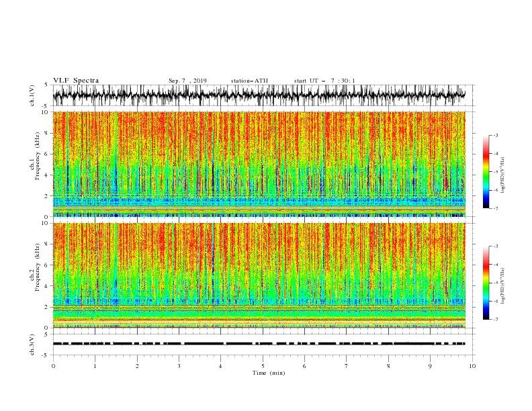
Task: Click the ch.3 black signal trace
Action: point(259,344)
